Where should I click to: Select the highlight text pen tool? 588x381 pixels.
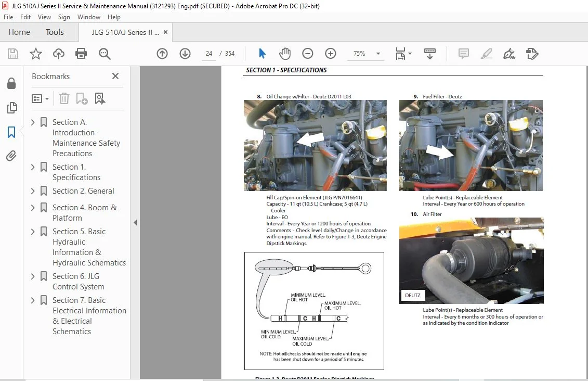[487, 54]
